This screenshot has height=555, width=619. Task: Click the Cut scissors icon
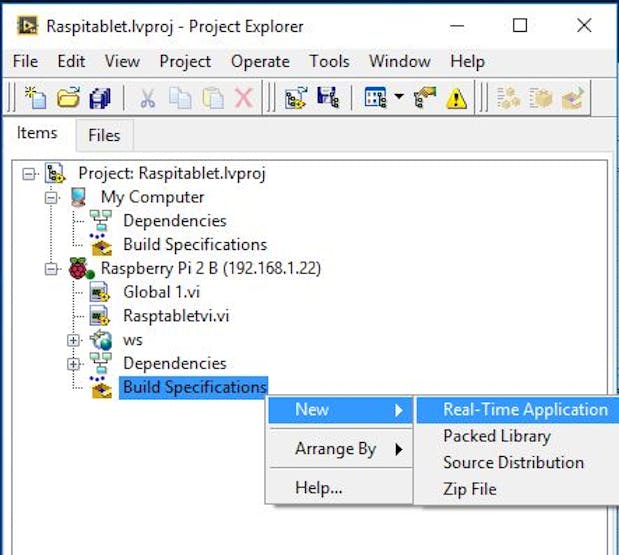(x=147, y=98)
